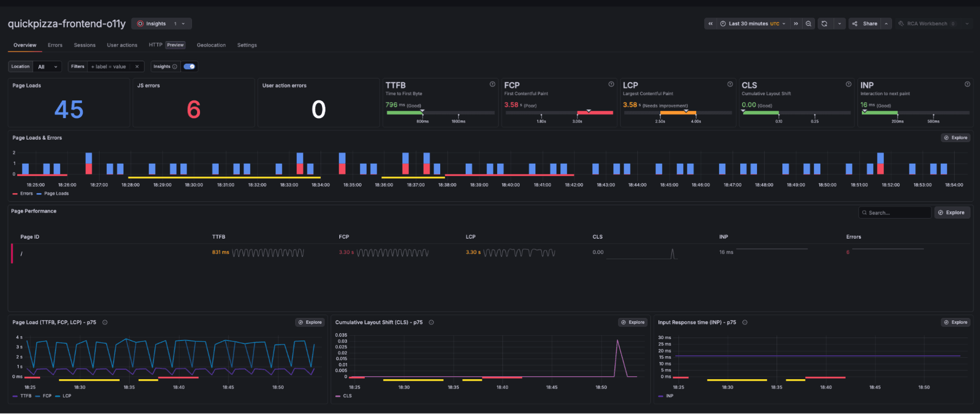Click the Page Loads count 45

pos(69,109)
